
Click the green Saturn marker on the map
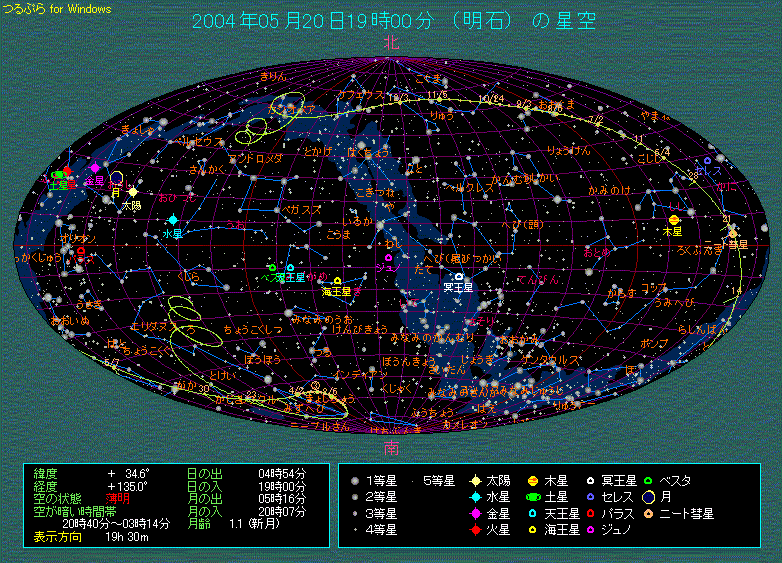(59, 175)
